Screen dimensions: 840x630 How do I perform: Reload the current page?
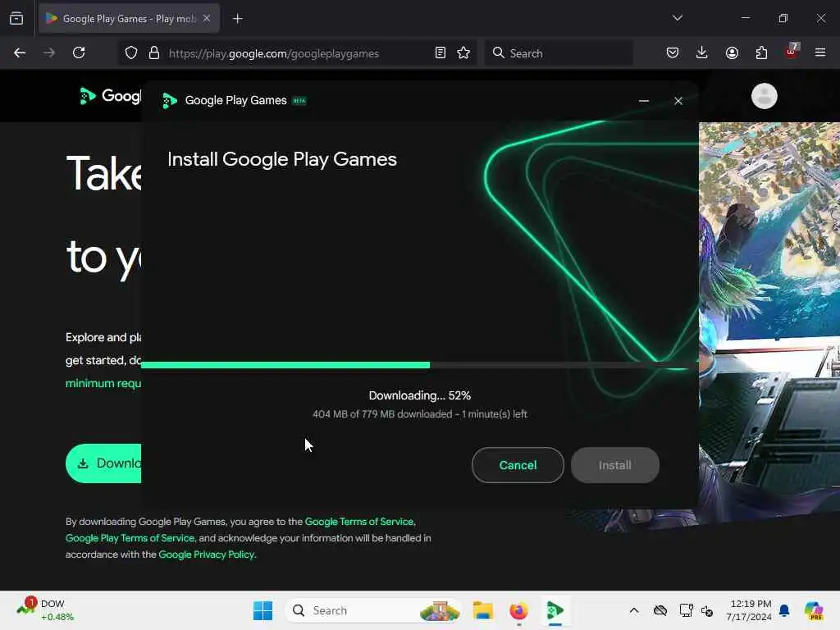tap(79, 52)
